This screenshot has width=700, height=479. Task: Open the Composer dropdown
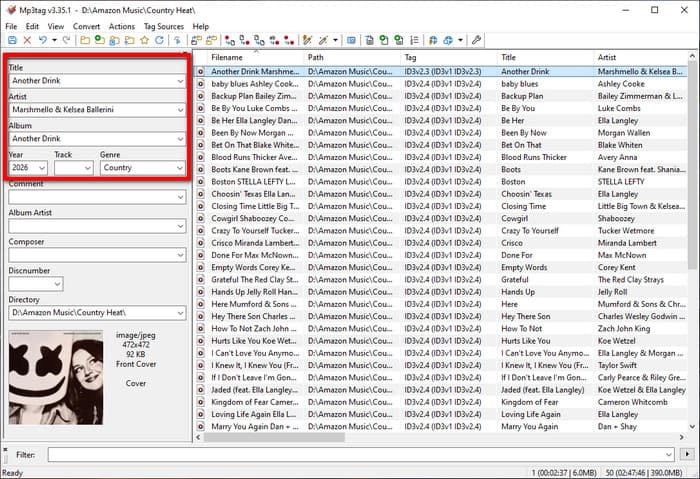180,255
